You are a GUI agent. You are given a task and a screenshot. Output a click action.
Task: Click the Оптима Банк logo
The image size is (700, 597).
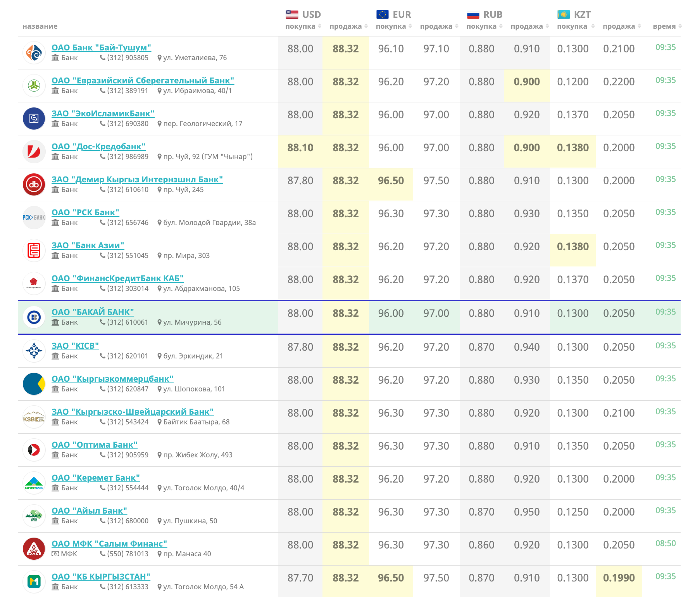[x=34, y=450]
